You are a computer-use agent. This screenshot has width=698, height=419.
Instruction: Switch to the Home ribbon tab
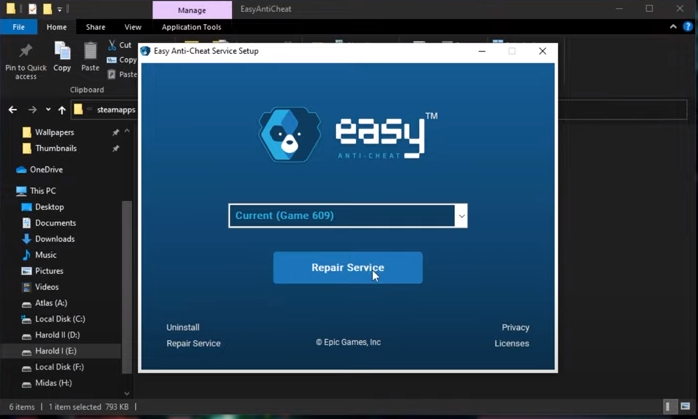[57, 27]
